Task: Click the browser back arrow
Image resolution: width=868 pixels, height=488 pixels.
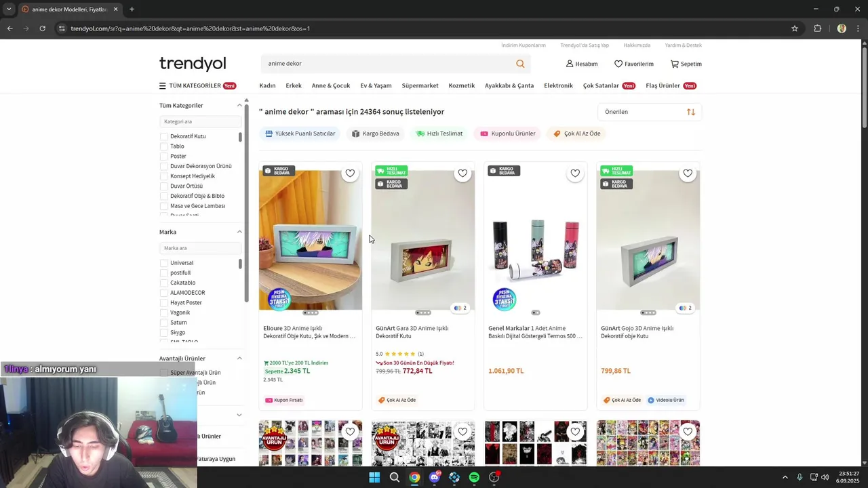Action: pos(9,28)
